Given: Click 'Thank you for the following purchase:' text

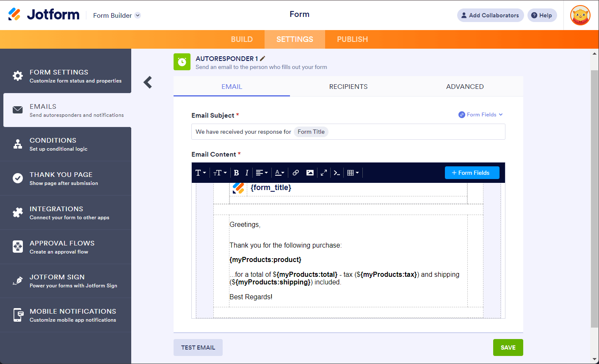Looking at the screenshot, I should click(x=285, y=245).
